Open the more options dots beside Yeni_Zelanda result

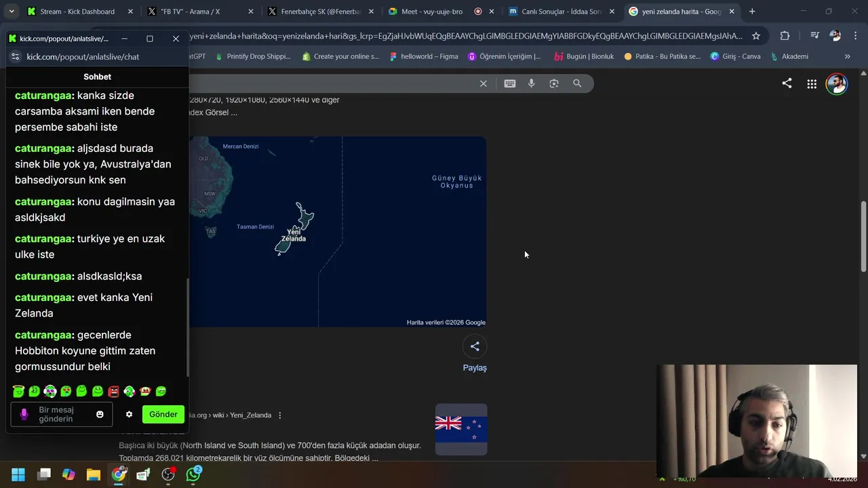(x=279, y=415)
